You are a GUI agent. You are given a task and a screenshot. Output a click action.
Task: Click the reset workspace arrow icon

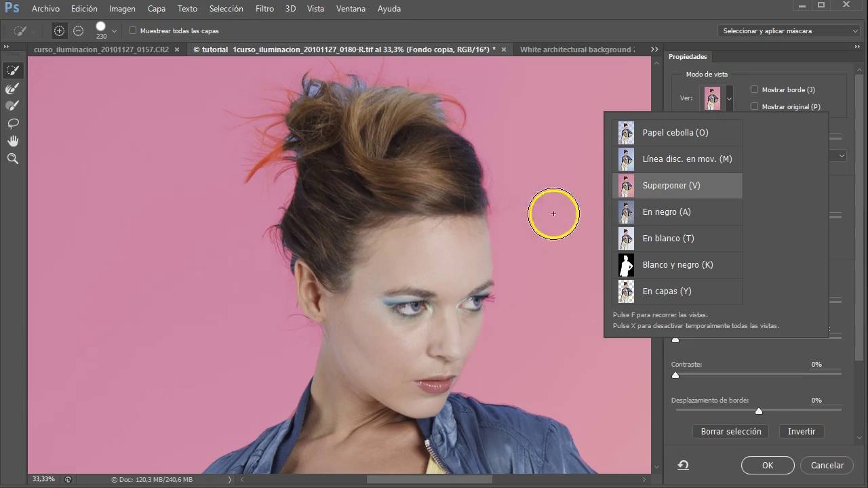[684, 465]
